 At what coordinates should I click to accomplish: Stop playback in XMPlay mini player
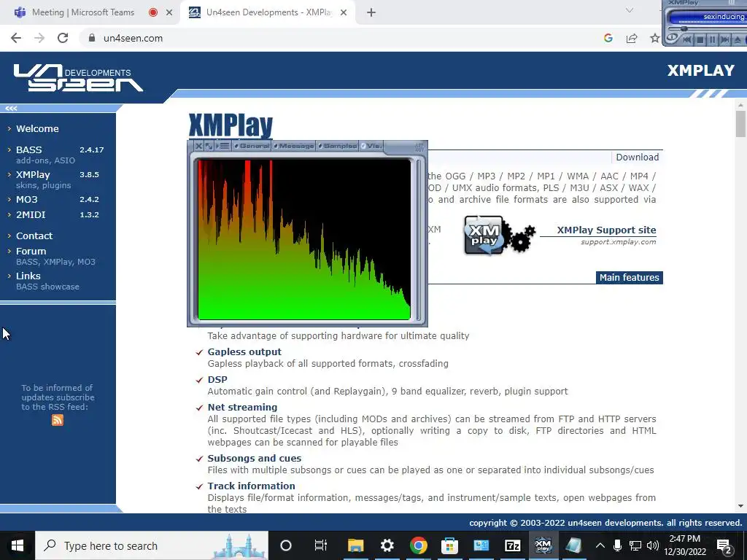click(x=700, y=39)
